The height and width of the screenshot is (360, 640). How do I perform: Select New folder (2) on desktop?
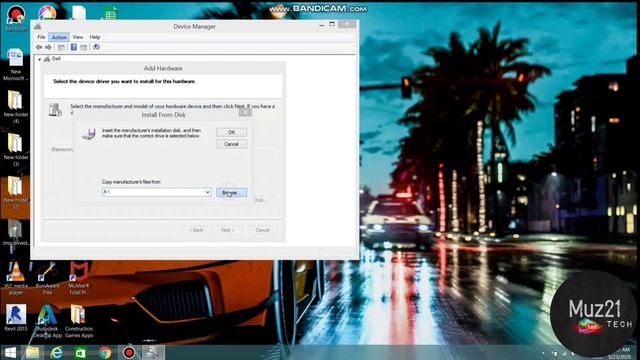coord(16,193)
